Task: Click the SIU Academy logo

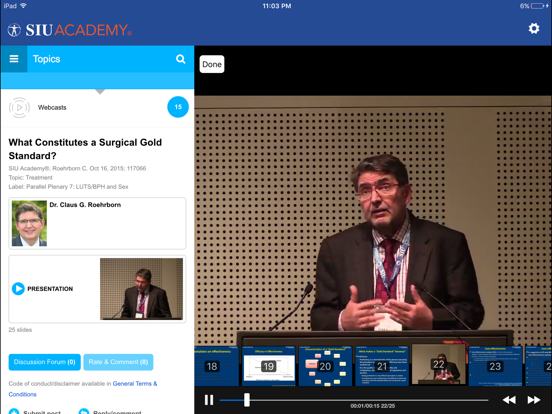Action: pos(70,30)
